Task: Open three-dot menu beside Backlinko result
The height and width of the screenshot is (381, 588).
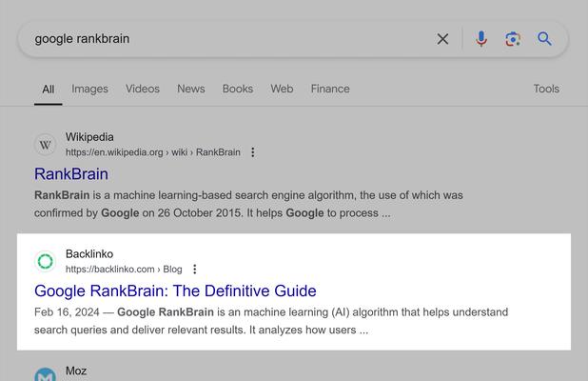Action: [x=194, y=270]
